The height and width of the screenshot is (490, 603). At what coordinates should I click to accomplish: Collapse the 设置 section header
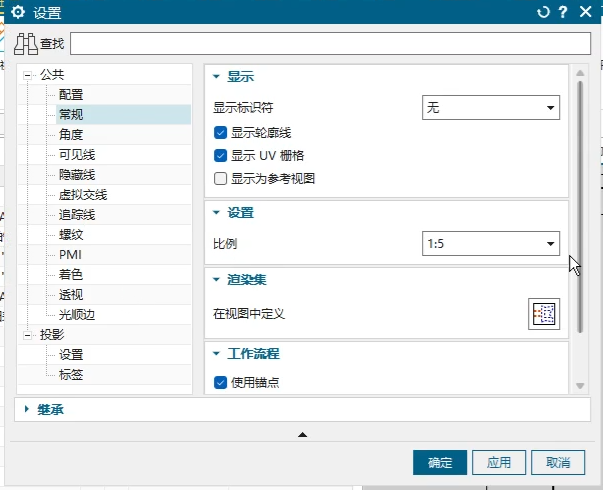tap(216, 212)
